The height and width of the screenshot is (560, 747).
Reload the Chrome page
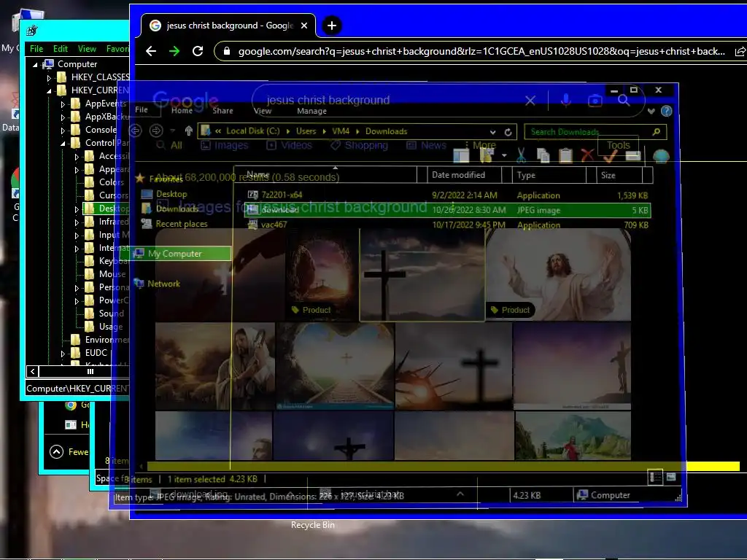click(x=198, y=51)
